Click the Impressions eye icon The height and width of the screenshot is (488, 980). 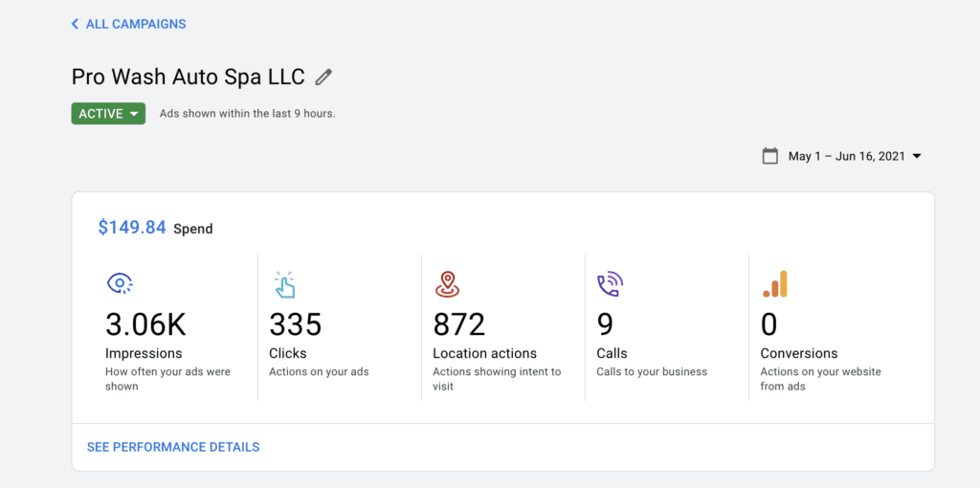coord(119,284)
